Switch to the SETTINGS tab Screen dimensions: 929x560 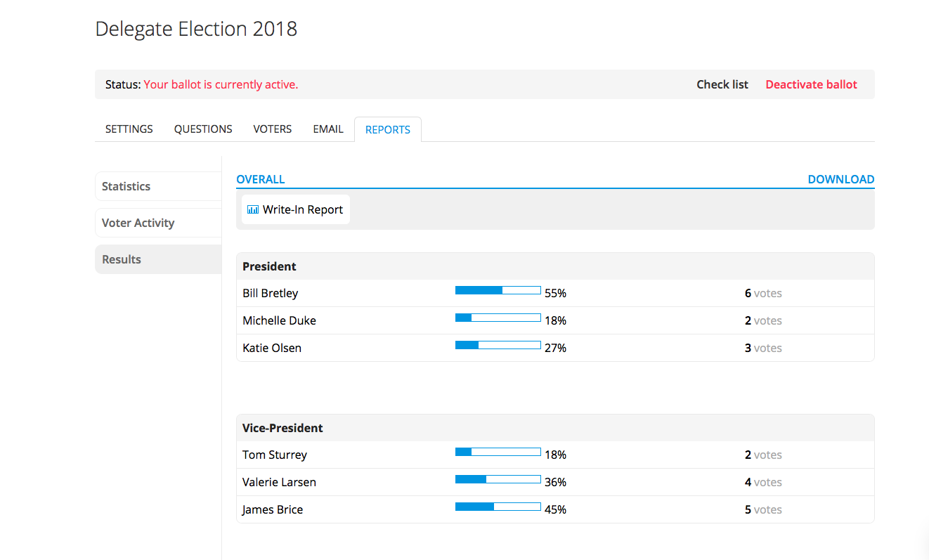click(129, 129)
